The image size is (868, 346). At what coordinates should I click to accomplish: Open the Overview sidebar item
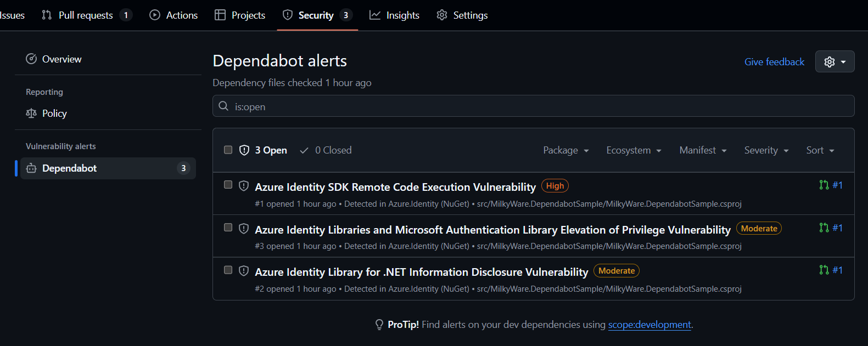coord(108,59)
